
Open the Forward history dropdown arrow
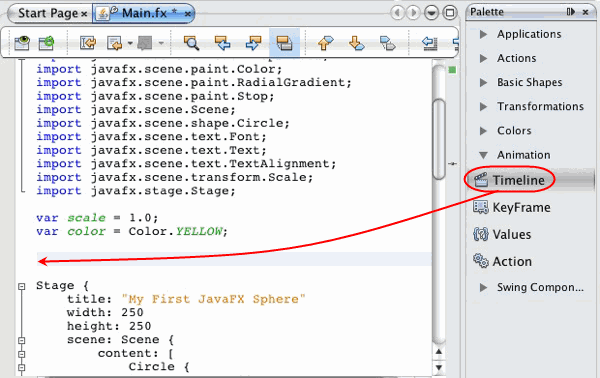click(161, 43)
